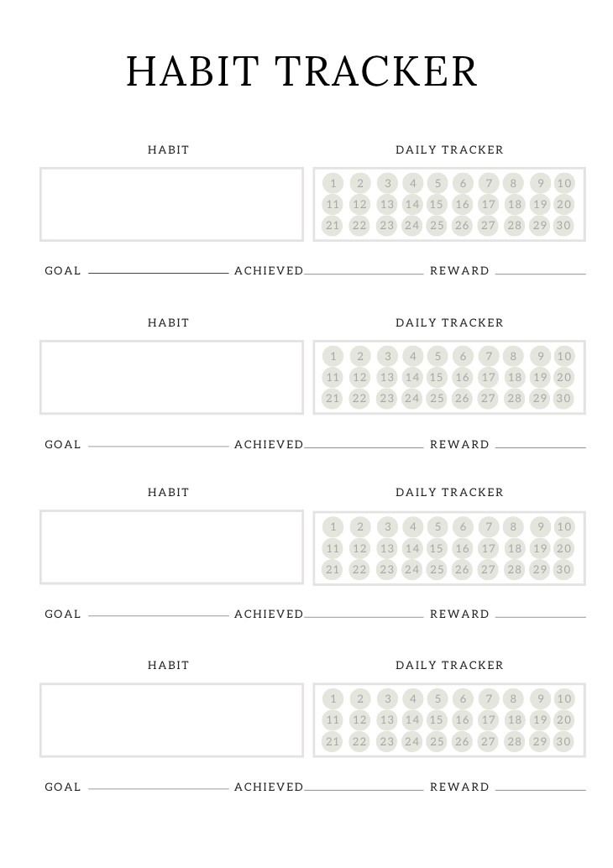Click inside the third Habit box
The height and width of the screenshot is (868, 613).
click(171, 547)
